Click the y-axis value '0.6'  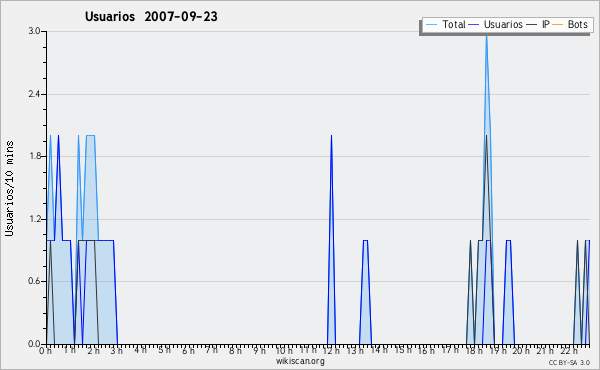coord(34,281)
